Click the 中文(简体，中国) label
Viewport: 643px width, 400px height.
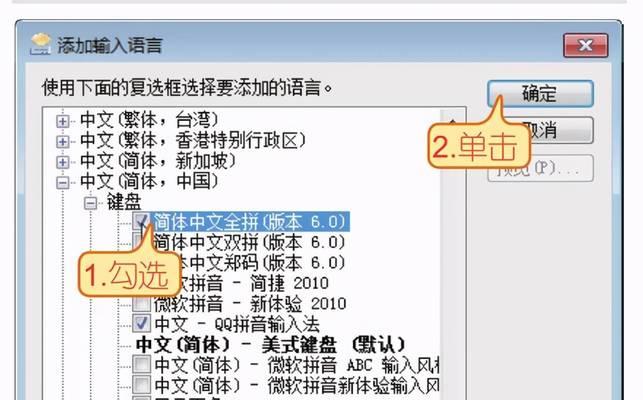tap(149, 181)
